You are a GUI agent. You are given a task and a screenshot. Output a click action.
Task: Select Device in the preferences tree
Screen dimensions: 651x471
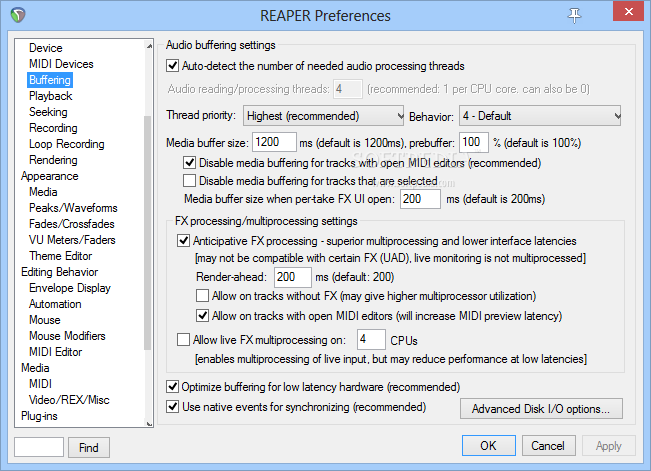(46, 48)
